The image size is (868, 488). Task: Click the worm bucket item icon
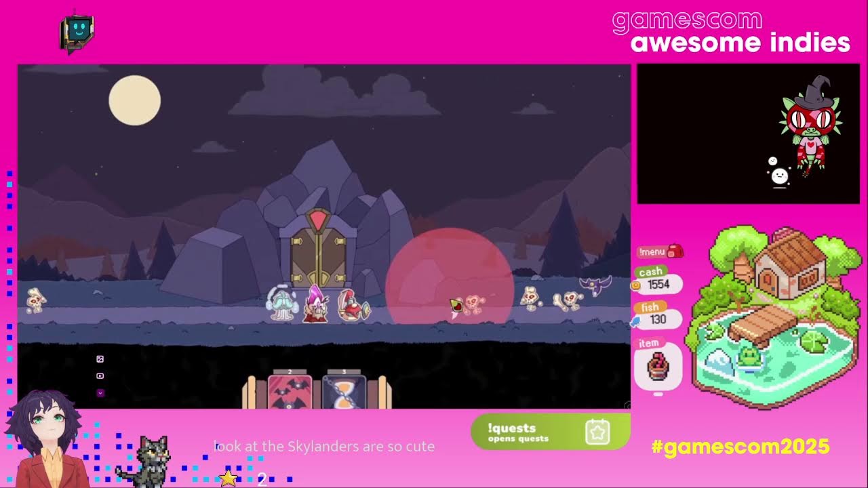click(x=658, y=366)
